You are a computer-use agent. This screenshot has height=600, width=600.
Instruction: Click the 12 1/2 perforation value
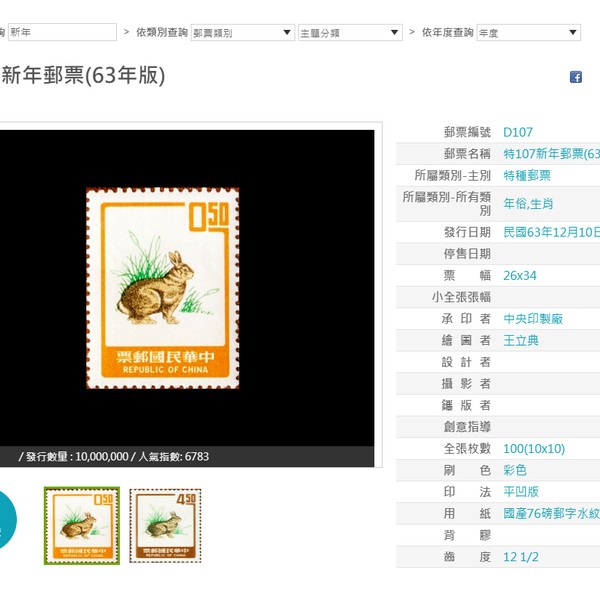[521, 557]
